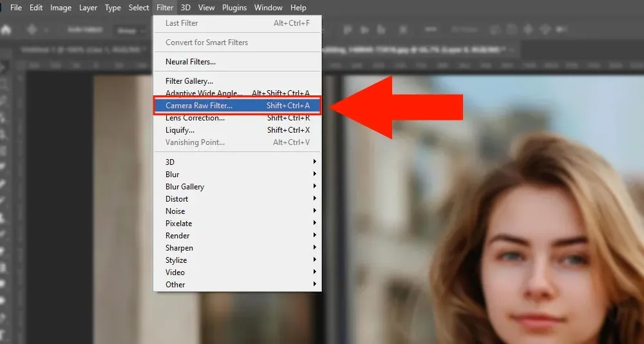Open the Layer menu
This screenshot has width=644, height=344.
tap(88, 7)
